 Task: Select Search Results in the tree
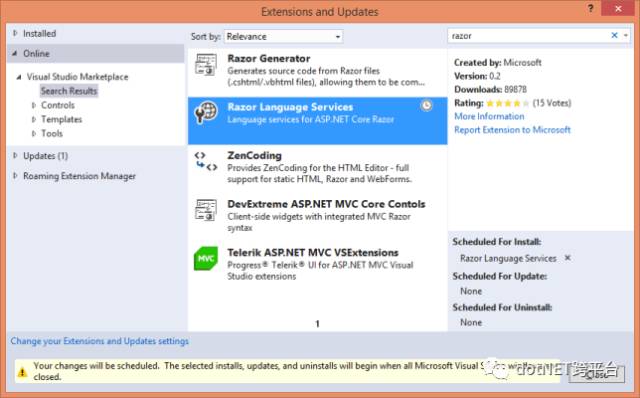coord(69,91)
